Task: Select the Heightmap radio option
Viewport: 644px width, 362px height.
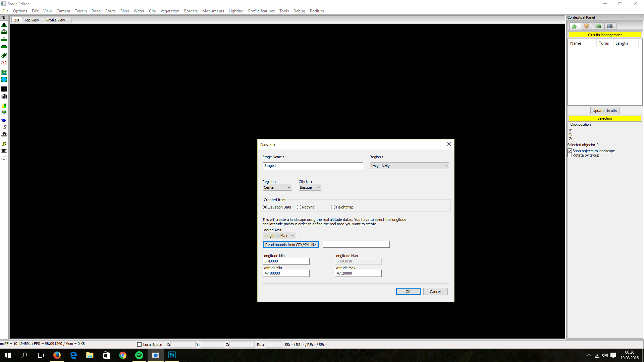Action: pos(333,207)
